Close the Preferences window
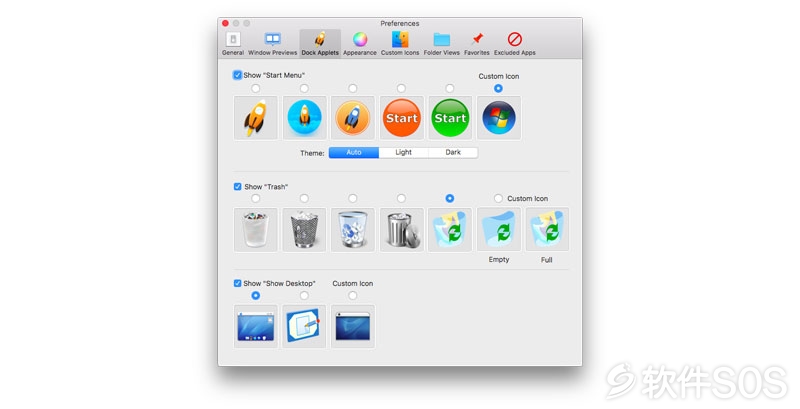Screen dimensions: 800x409 pos(226,23)
